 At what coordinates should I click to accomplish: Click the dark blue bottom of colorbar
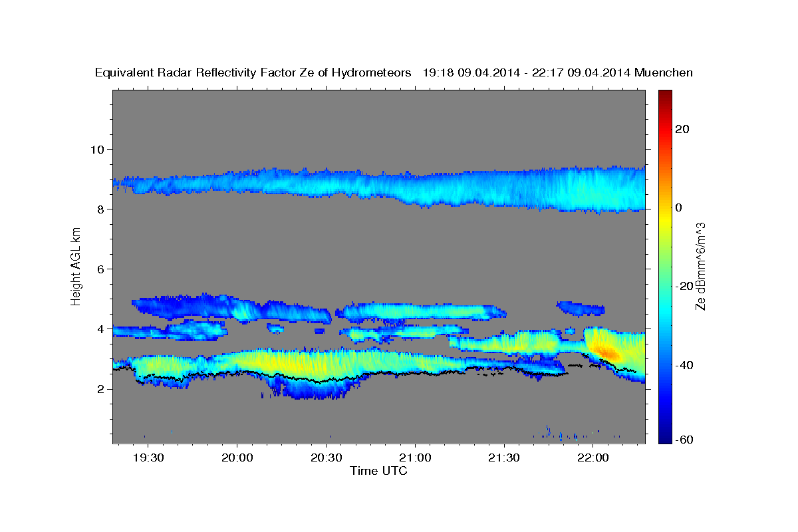pyautogui.click(x=664, y=438)
